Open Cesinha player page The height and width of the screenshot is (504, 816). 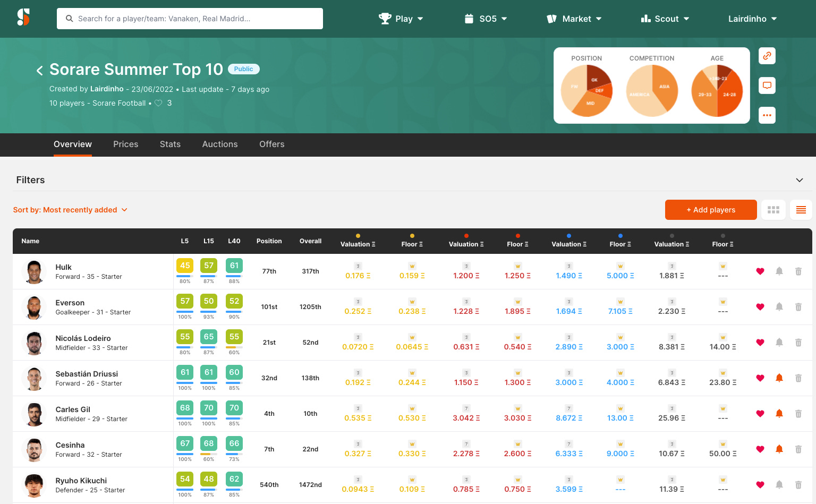click(x=70, y=445)
